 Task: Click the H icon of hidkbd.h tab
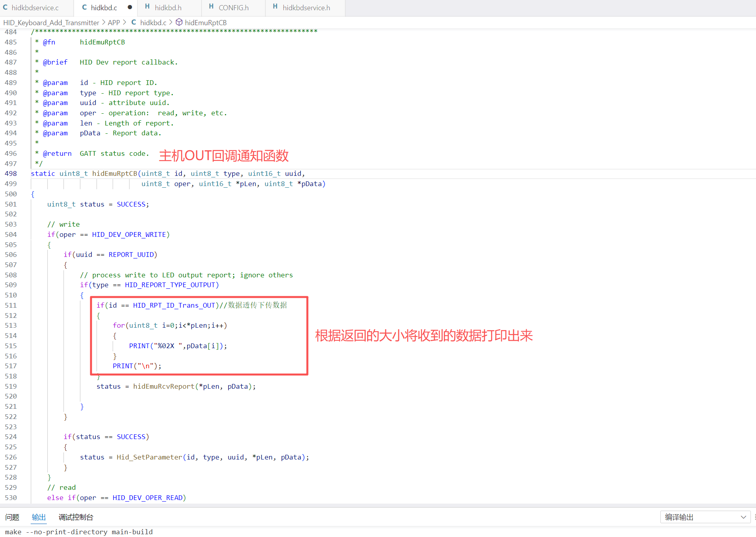point(147,7)
